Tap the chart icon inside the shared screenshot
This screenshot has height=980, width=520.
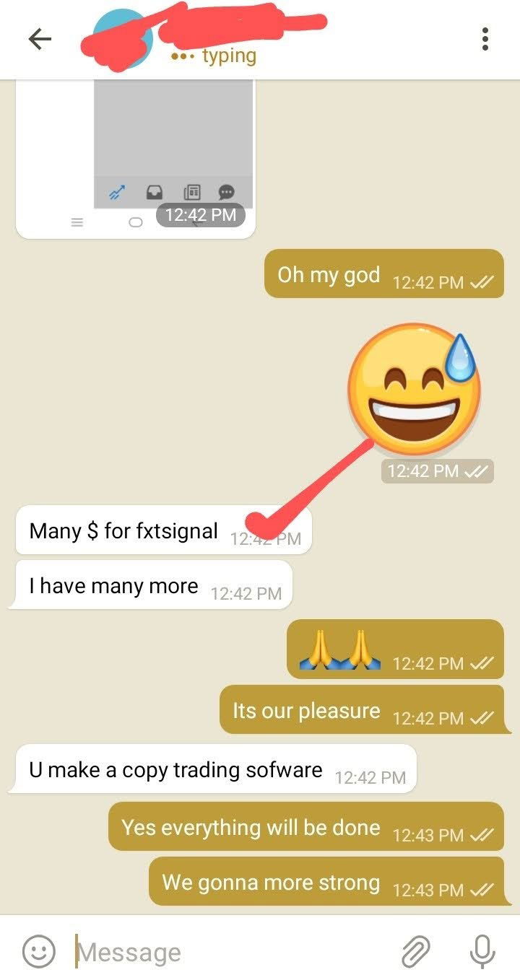116,192
